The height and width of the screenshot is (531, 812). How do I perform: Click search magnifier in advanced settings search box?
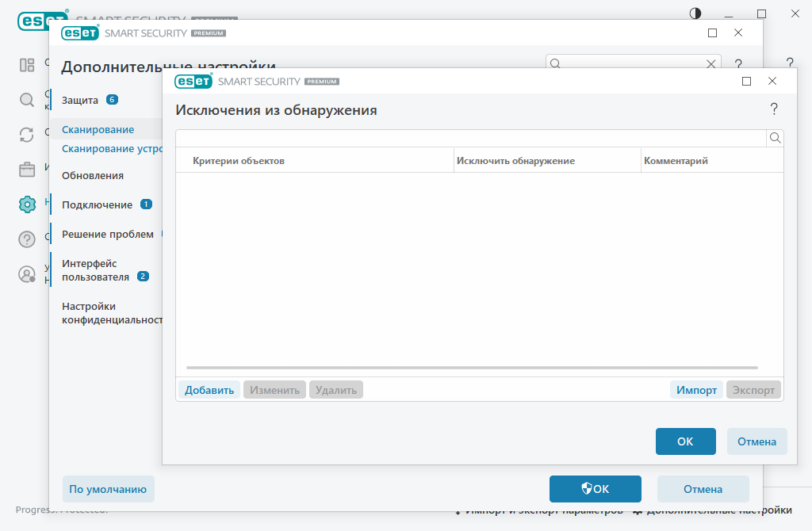(555, 63)
